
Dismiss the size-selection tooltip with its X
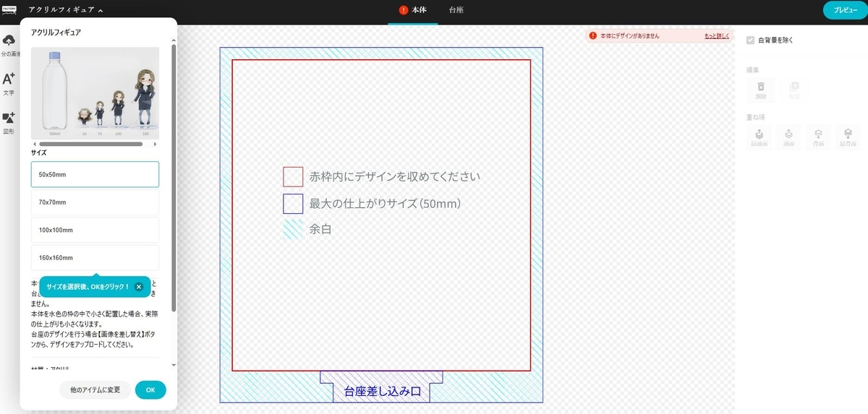coord(139,287)
